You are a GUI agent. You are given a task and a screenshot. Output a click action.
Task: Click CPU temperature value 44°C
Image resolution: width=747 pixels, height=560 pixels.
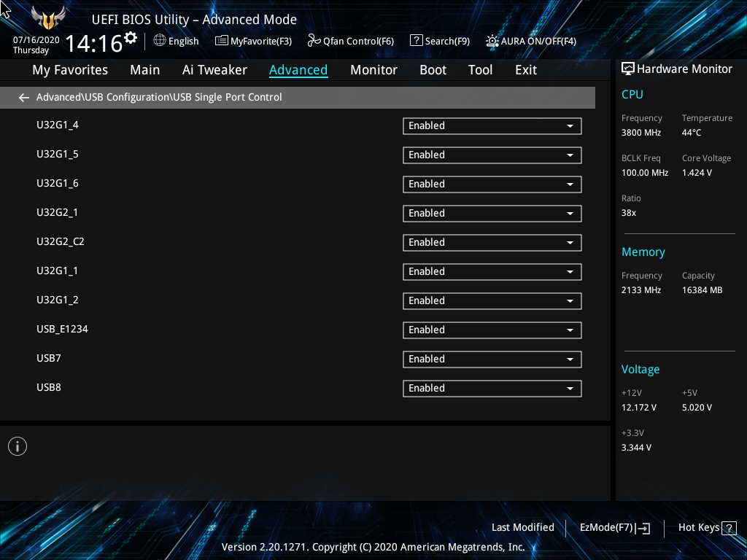[x=692, y=133]
